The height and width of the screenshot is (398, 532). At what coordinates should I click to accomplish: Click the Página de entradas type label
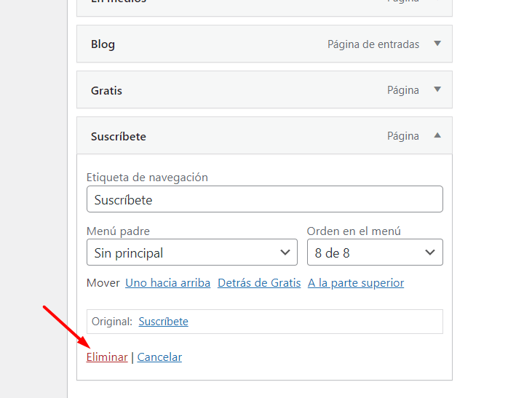pyautogui.click(x=373, y=44)
